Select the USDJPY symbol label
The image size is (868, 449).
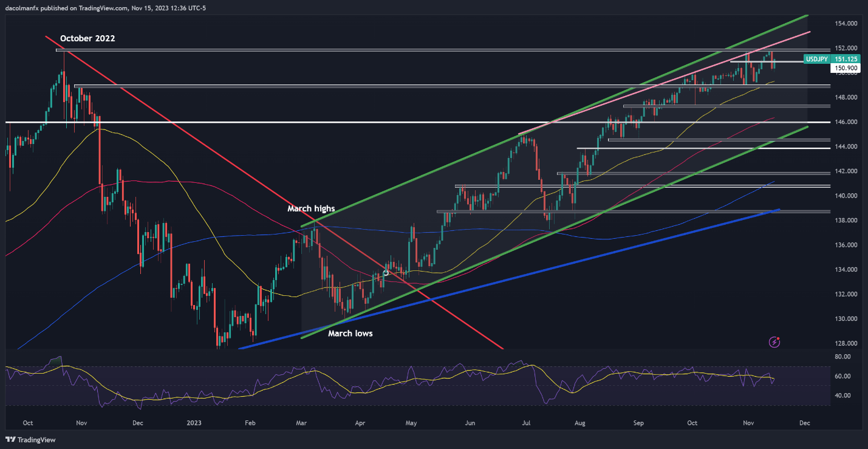coord(816,59)
